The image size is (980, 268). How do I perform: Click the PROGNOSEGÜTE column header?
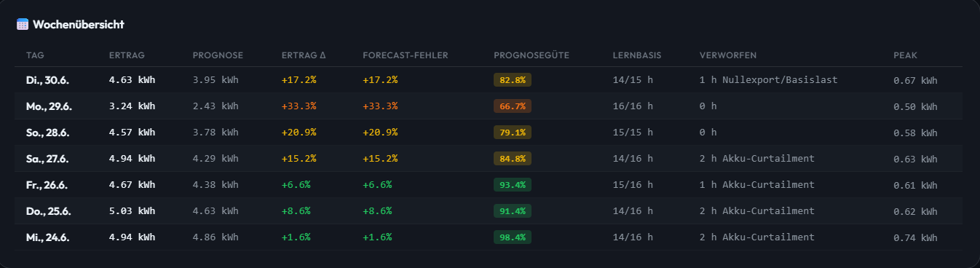(532, 55)
